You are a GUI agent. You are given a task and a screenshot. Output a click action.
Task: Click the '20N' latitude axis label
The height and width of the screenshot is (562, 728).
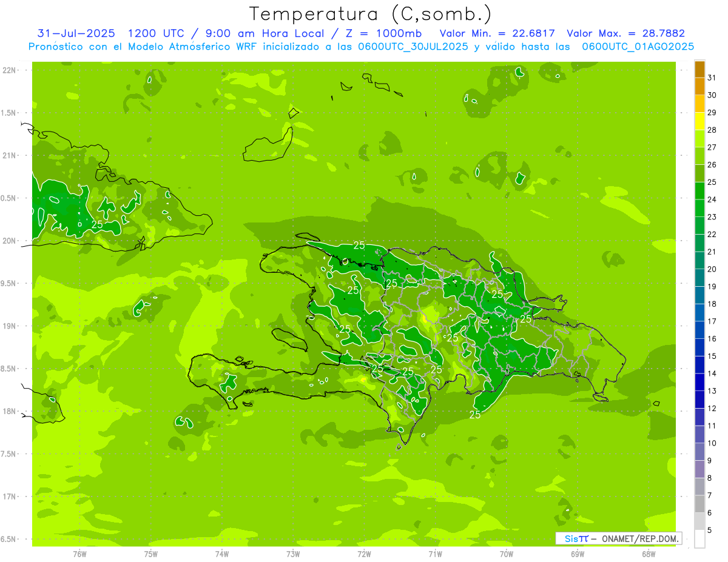pyautogui.click(x=9, y=241)
